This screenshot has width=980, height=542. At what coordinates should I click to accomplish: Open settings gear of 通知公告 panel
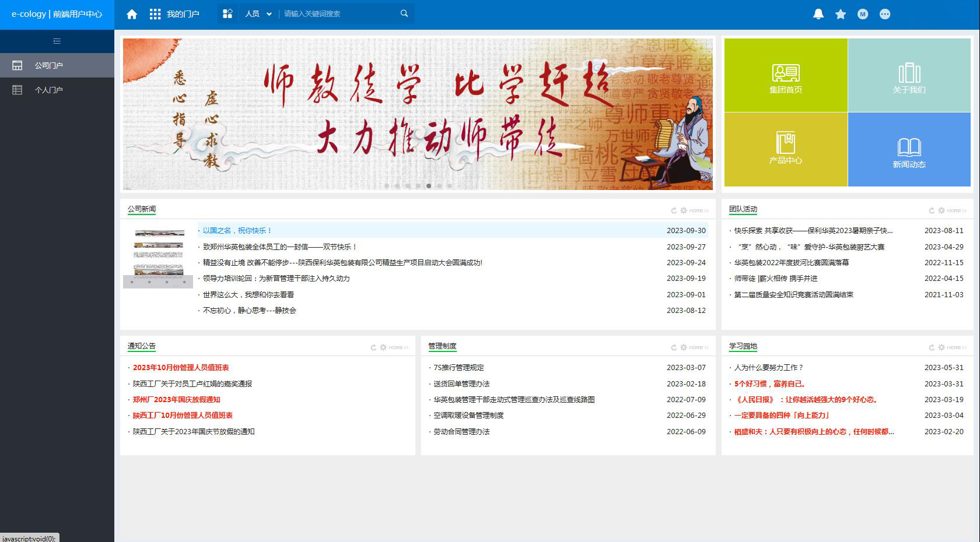[x=383, y=347]
